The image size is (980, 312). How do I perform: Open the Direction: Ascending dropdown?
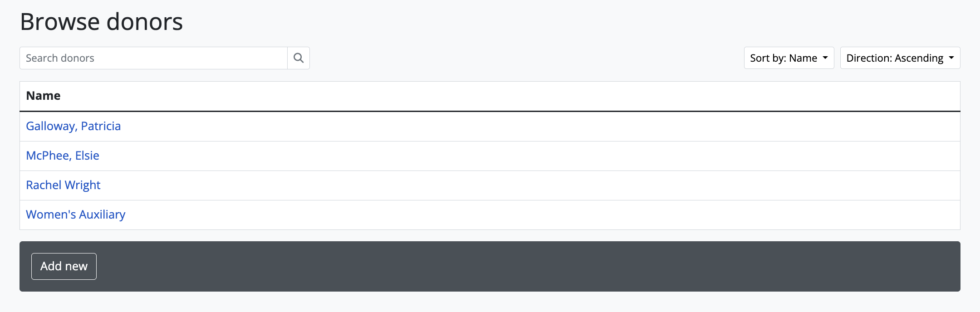pyautogui.click(x=900, y=58)
